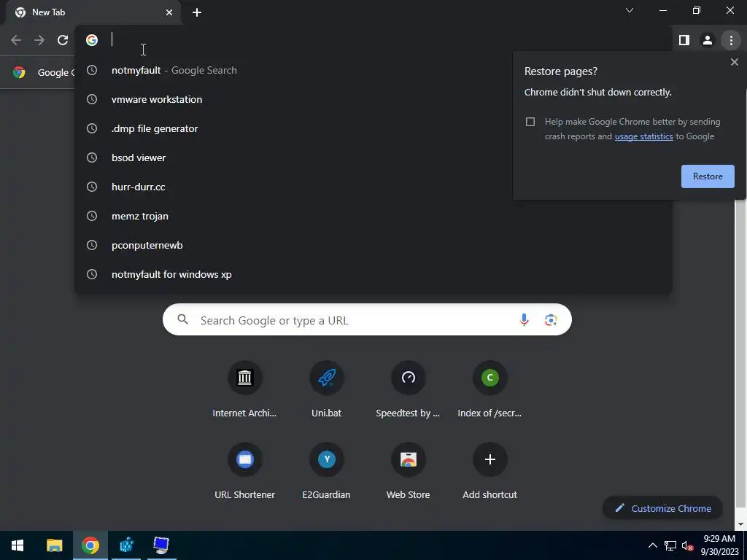Click the Google Chrome bookmark in the bookmarks bar
The image size is (747, 560).
point(43,72)
